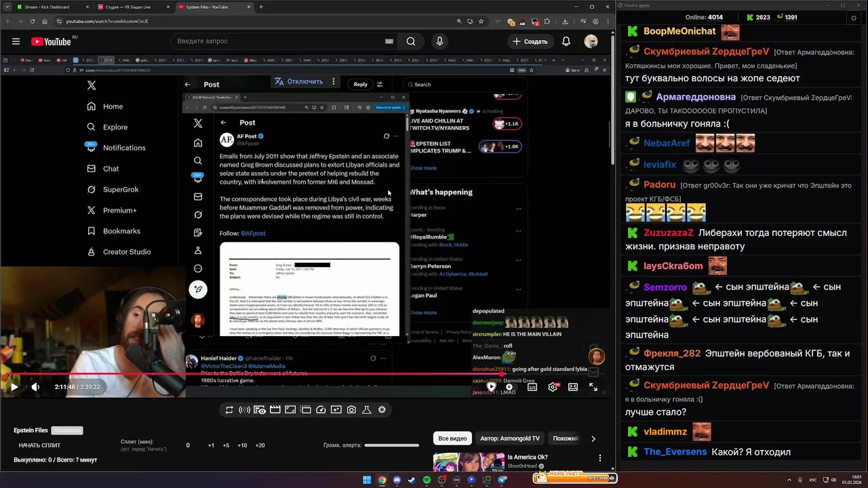This screenshot has height=488, width=868.
Task: Open the browser extensions puzzle icon
Action: [x=547, y=21]
